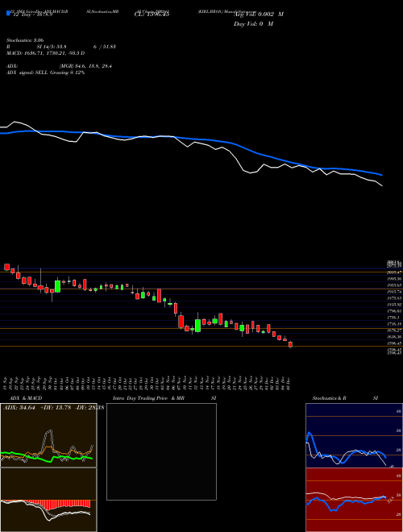403x532 pixels.
Task: Click the blue 12 Day SMA legend square
Action: [x=8, y=13]
